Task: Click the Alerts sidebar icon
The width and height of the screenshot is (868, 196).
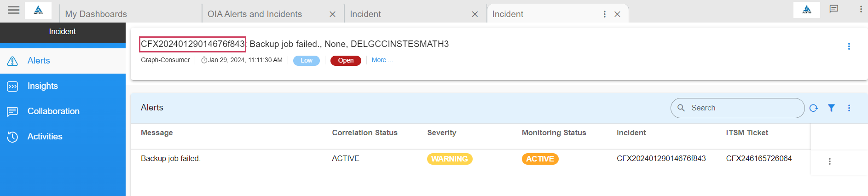Action: (x=13, y=61)
